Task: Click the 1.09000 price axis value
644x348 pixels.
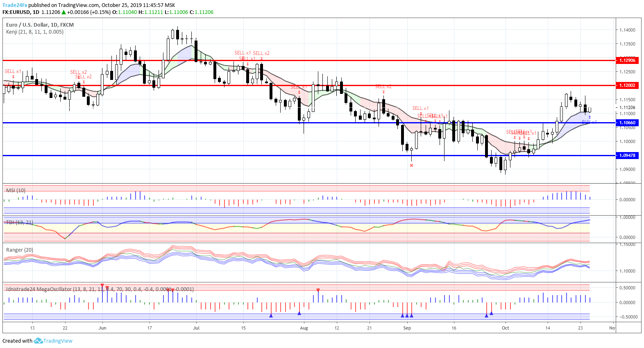Action: (627, 169)
